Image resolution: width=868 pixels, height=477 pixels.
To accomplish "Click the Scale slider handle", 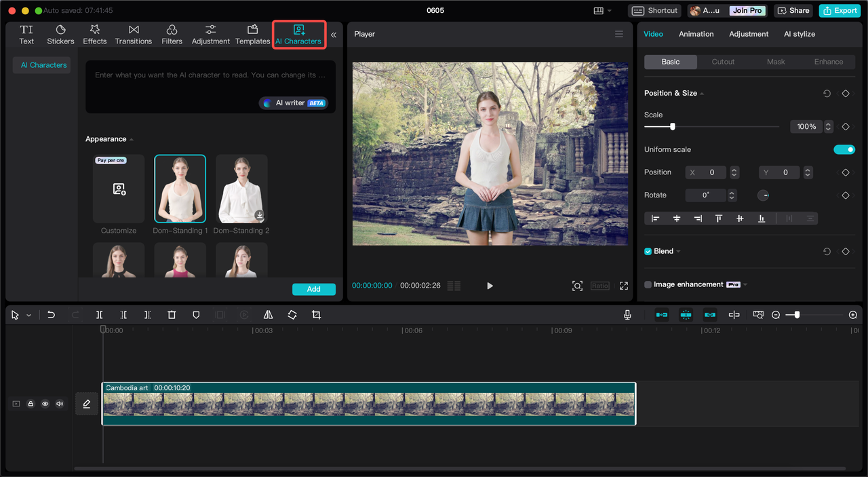I will 673,126.
